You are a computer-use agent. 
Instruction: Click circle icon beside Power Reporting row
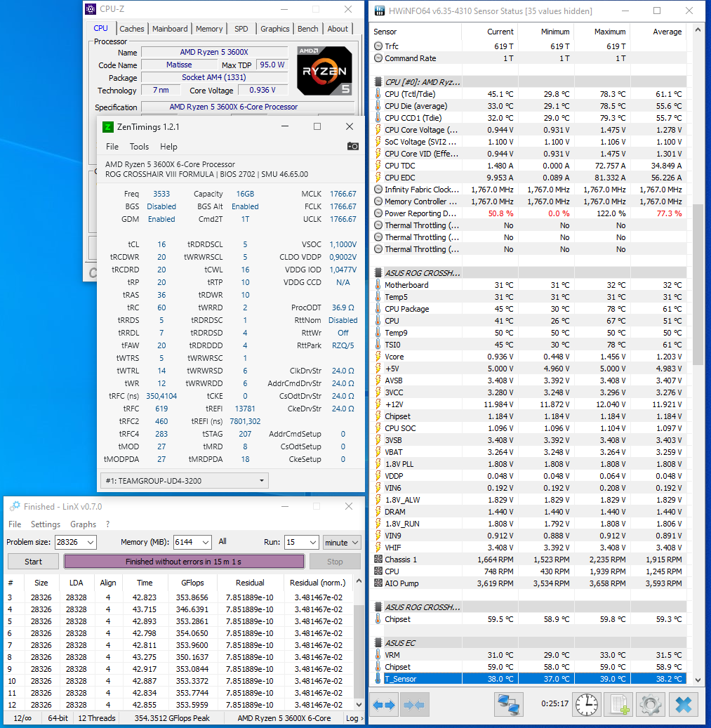378,213
